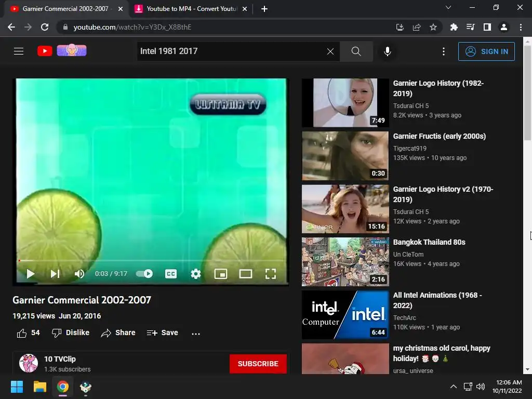Enable miniplayer mode
Image resolution: width=532 pixels, height=399 pixels.
(x=221, y=273)
